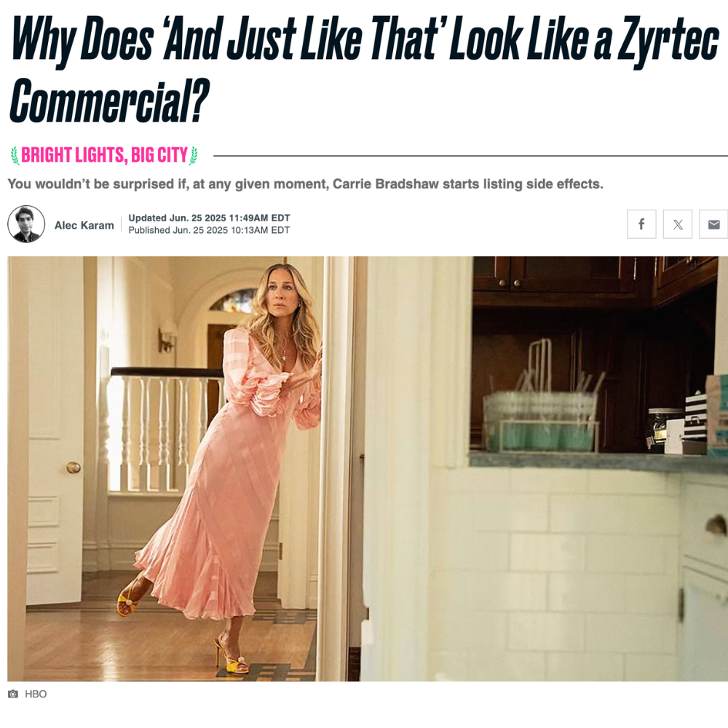Screen dimensions: 728x728
Task: Open the hero photo of Carrie in pink dress
Action: point(368,469)
